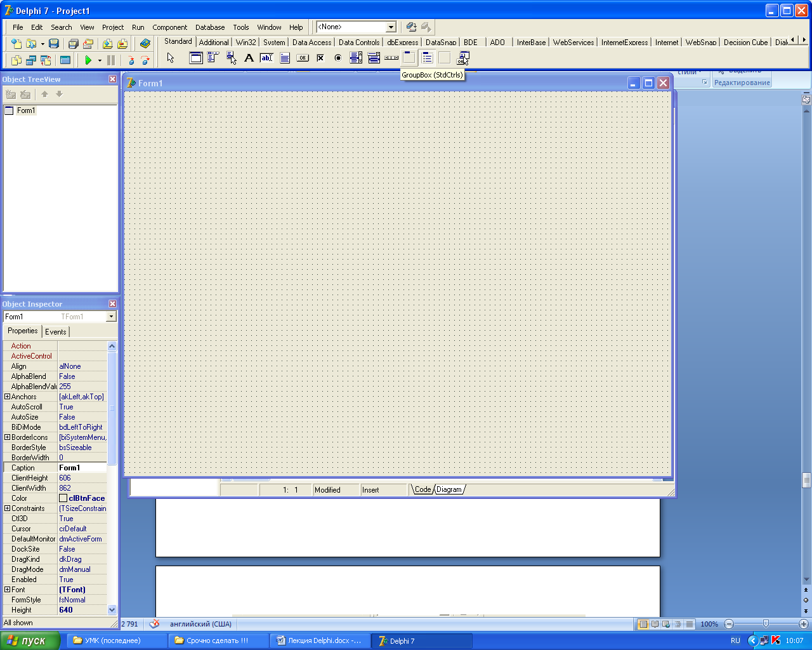Image resolution: width=812 pixels, height=650 pixels.
Task: Click the View Unit toolbar icon
Action: pyautogui.click(x=16, y=60)
